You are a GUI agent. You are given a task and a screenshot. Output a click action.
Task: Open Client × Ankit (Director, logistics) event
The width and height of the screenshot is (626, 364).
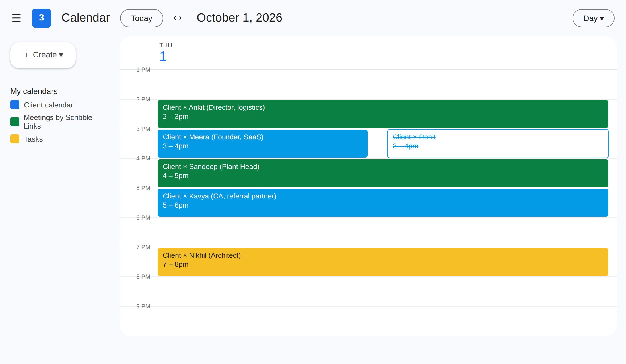[x=383, y=114]
